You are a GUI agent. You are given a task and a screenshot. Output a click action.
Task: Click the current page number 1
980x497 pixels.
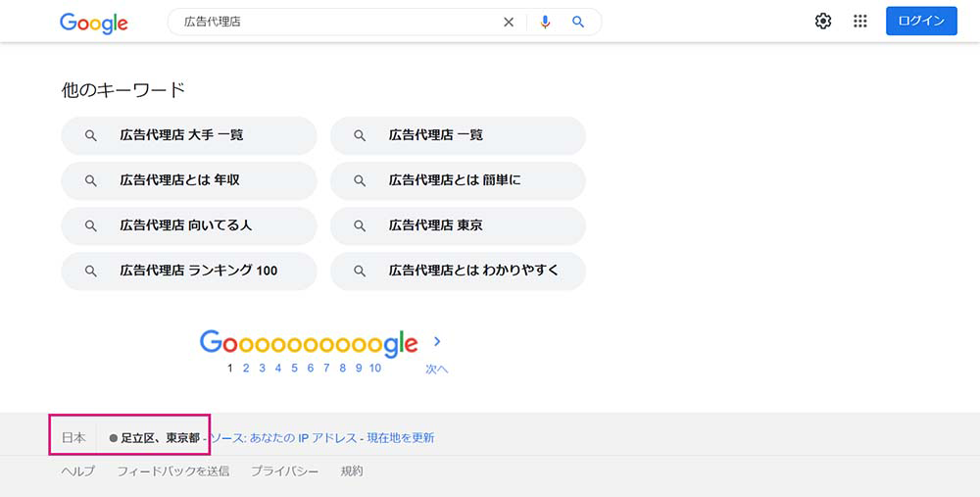tap(230, 369)
